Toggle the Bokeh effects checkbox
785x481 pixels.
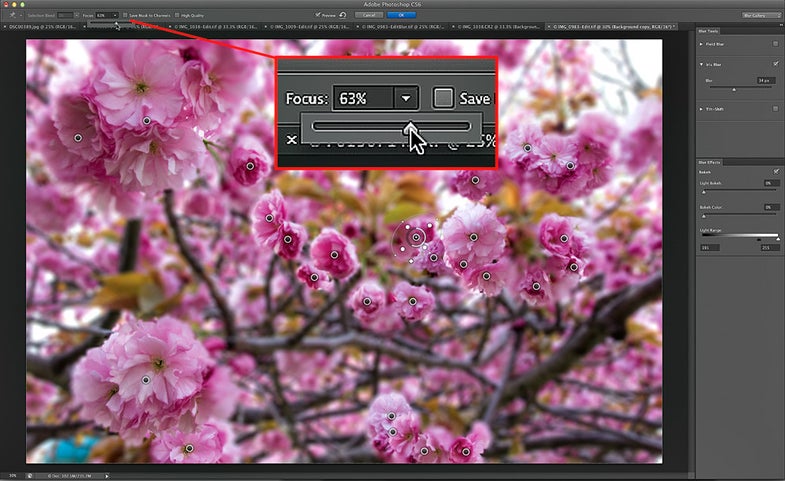click(775, 172)
